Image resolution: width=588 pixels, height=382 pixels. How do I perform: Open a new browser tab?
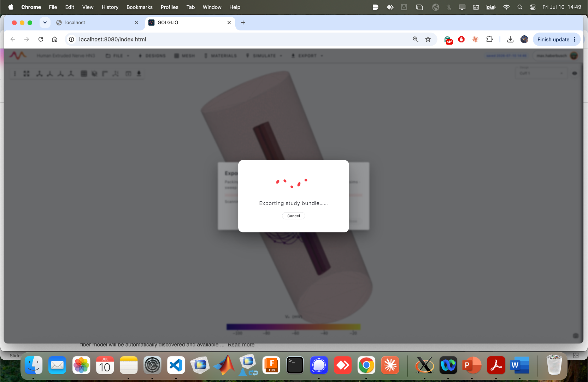click(x=243, y=23)
